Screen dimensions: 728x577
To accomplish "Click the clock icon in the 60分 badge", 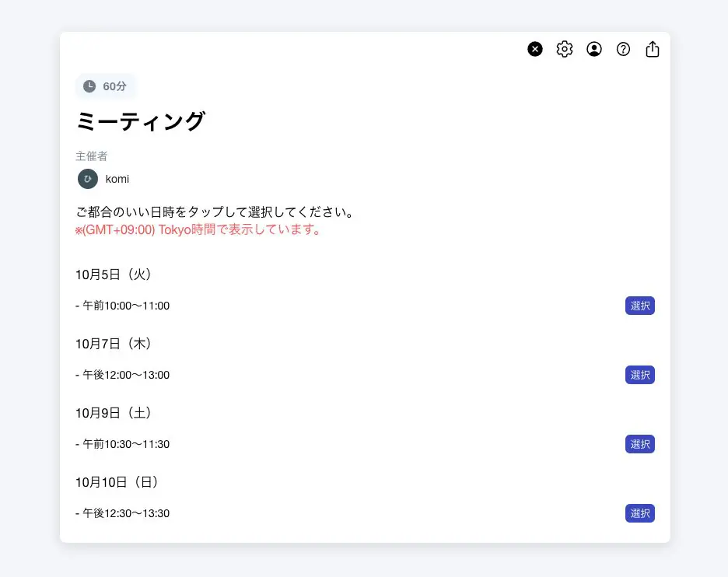I will 89,86.
